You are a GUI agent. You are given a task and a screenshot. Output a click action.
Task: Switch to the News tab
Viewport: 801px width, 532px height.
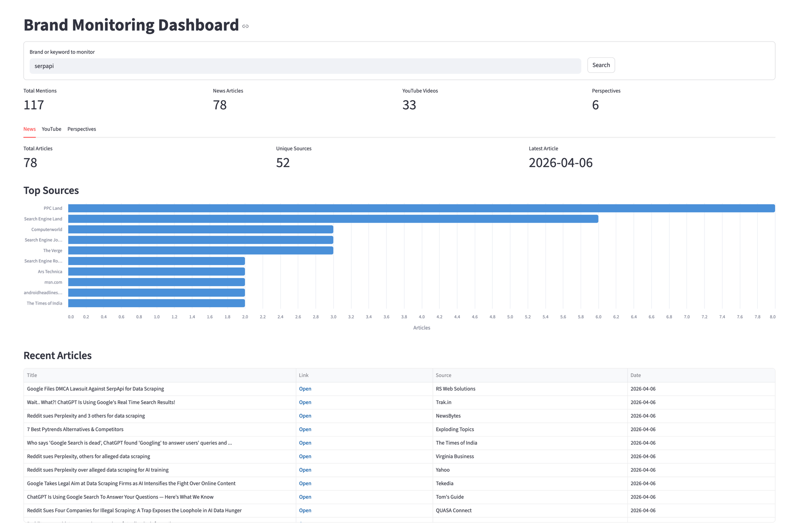pyautogui.click(x=30, y=129)
